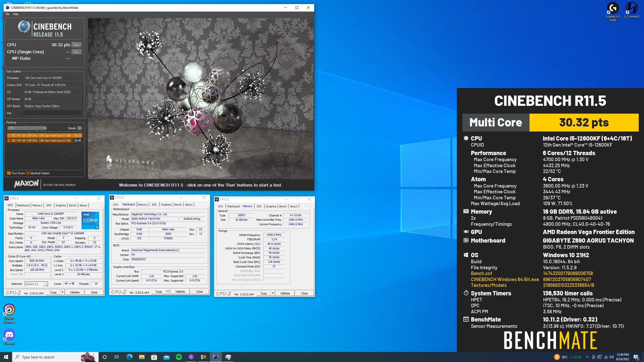Open the File menu in Cinebench
Screen dimensions: 644x362
point(8,14)
